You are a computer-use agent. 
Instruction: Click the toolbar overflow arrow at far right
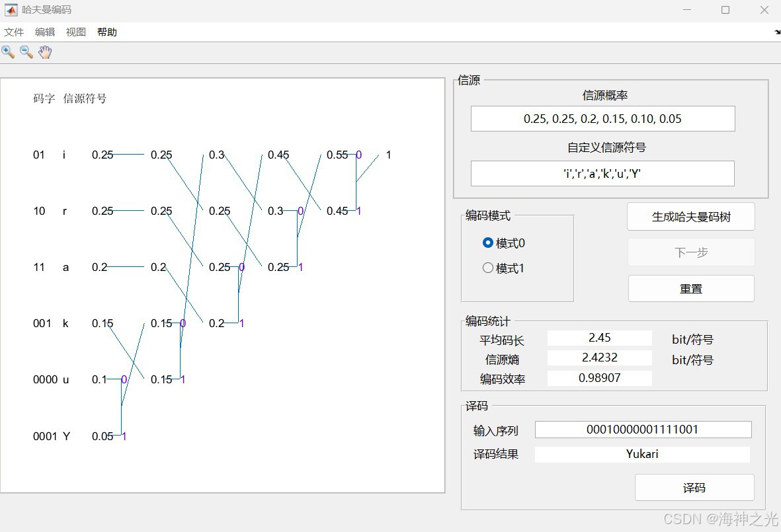tap(778, 32)
